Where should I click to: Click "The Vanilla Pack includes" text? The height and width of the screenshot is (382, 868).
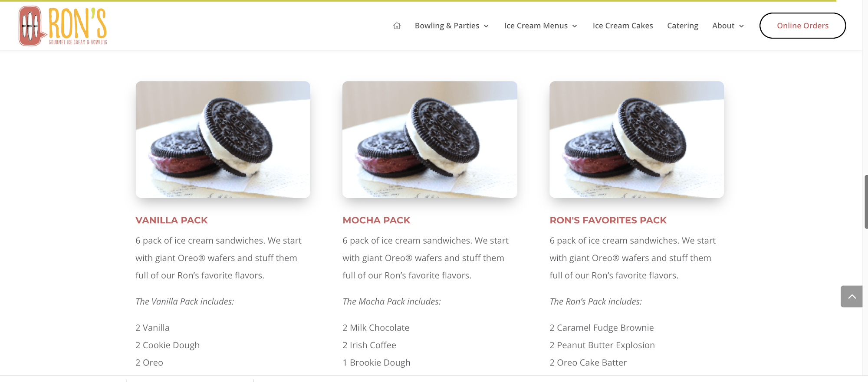click(184, 301)
